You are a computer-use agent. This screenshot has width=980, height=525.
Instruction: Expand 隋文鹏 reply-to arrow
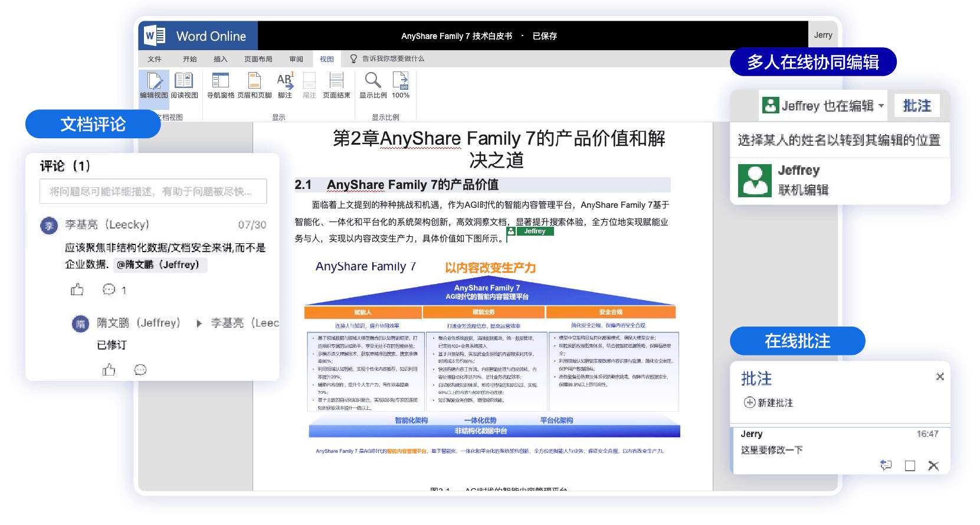(199, 324)
